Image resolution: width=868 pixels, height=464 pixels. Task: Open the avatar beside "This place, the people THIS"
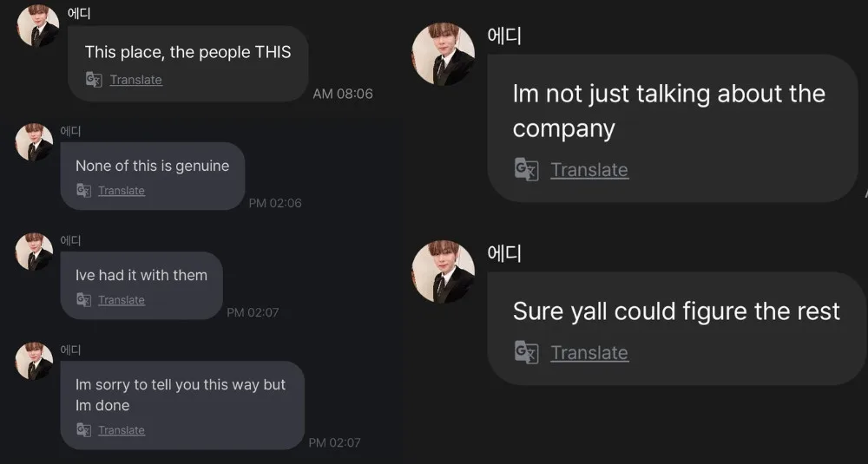click(x=38, y=25)
